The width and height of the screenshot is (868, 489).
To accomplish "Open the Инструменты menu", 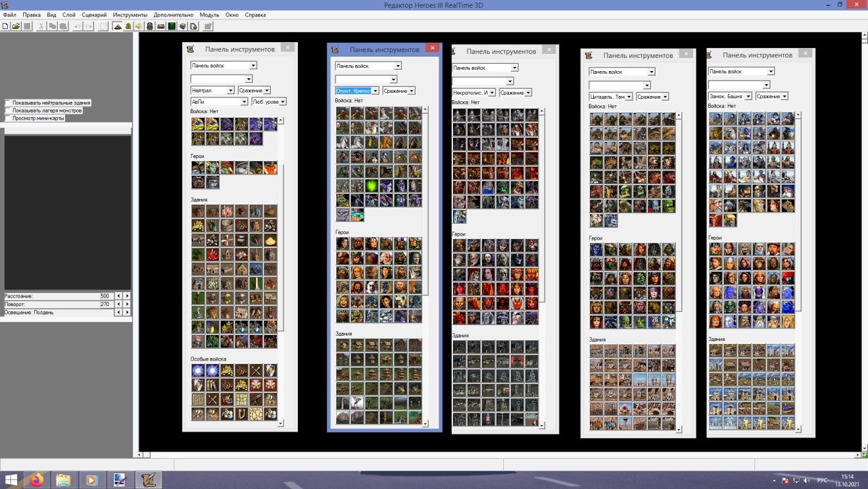I will tap(130, 14).
